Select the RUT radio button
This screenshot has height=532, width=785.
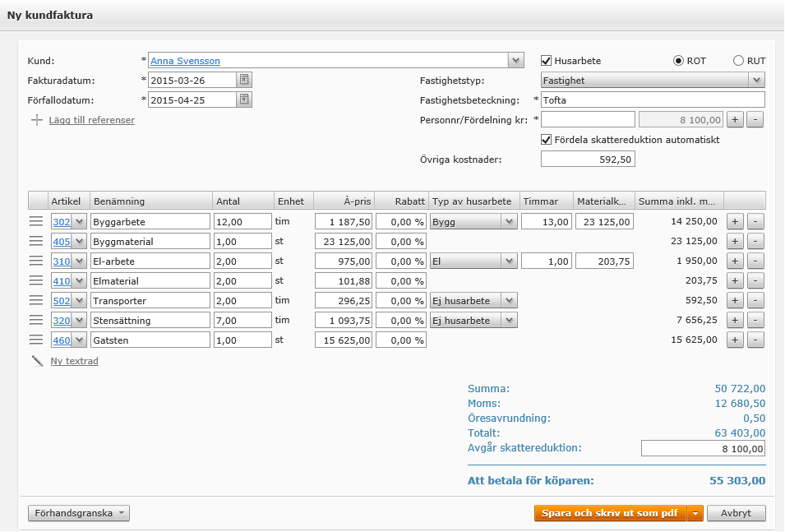pyautogui.click(x=738, y=61)
